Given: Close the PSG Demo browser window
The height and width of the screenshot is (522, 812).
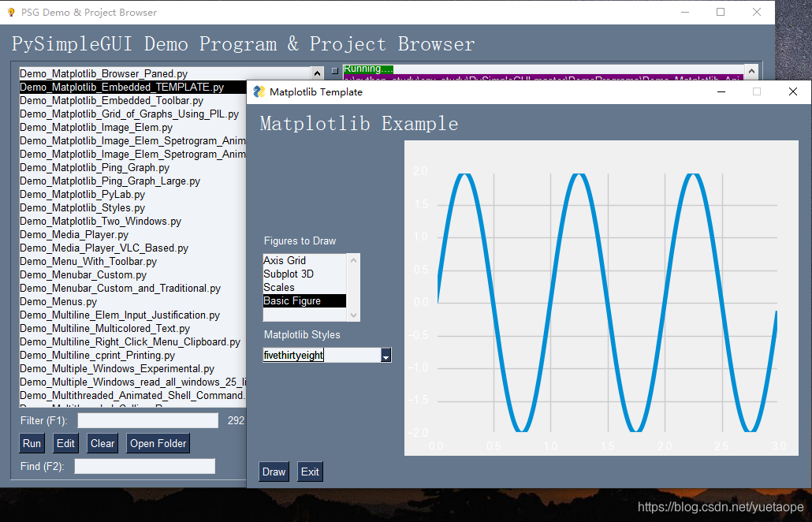Looking at the screenshot, I should point(757,12).
